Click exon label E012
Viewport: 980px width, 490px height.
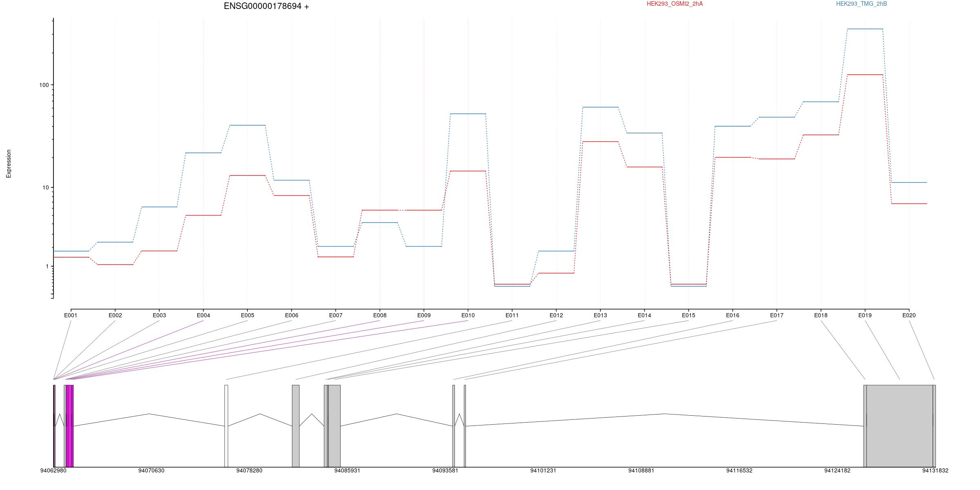click(556, 315)
